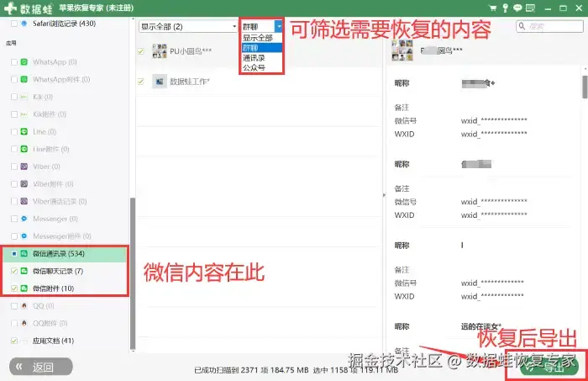Click the PU小圆鸟 group avatar in list
The image size is (588, 381).
coord(160,51)
